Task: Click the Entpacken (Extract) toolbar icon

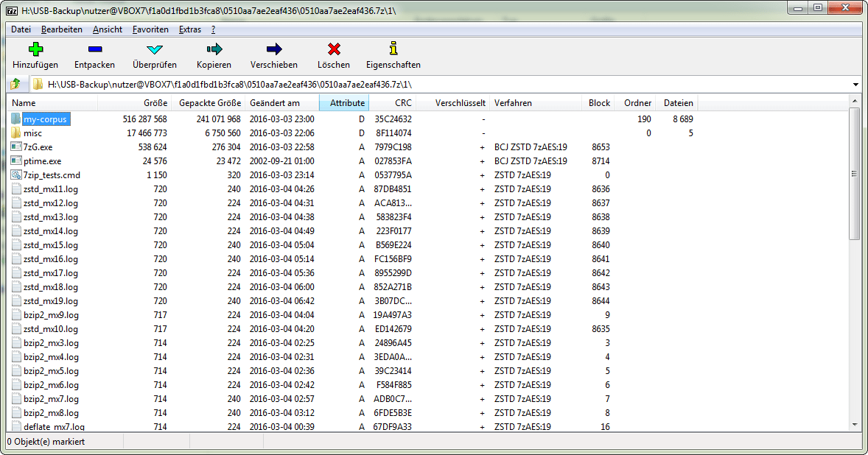Action: (x=94, y=50)
